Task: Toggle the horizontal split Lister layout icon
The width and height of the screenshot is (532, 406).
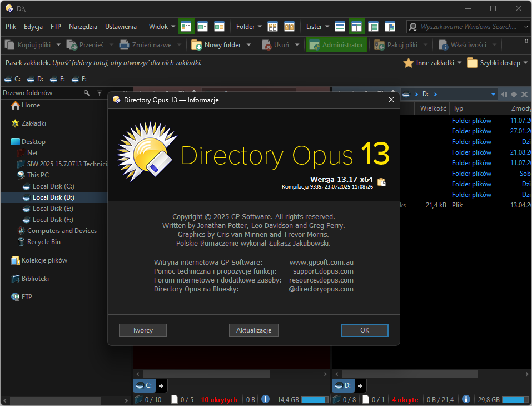Action: coord(340,27)
